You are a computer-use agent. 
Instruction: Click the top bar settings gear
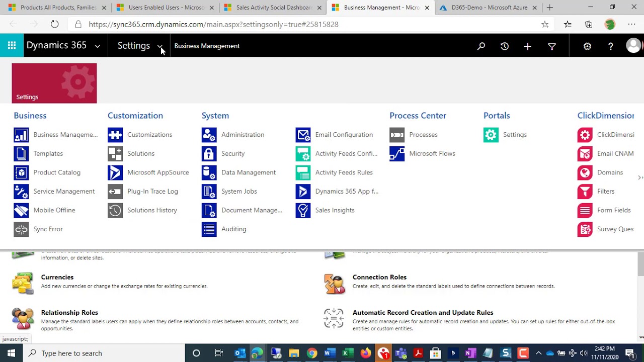click(x=587, y=46)
